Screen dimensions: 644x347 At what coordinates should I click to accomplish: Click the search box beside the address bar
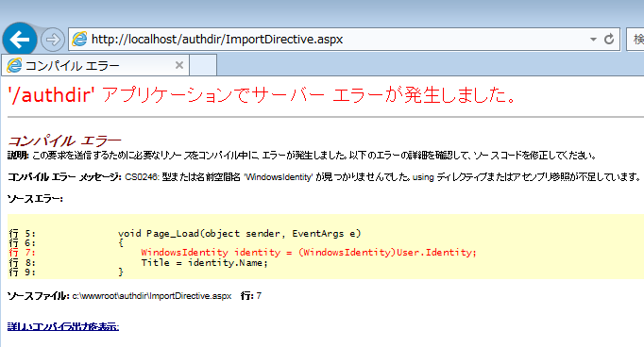coord(636,40)
